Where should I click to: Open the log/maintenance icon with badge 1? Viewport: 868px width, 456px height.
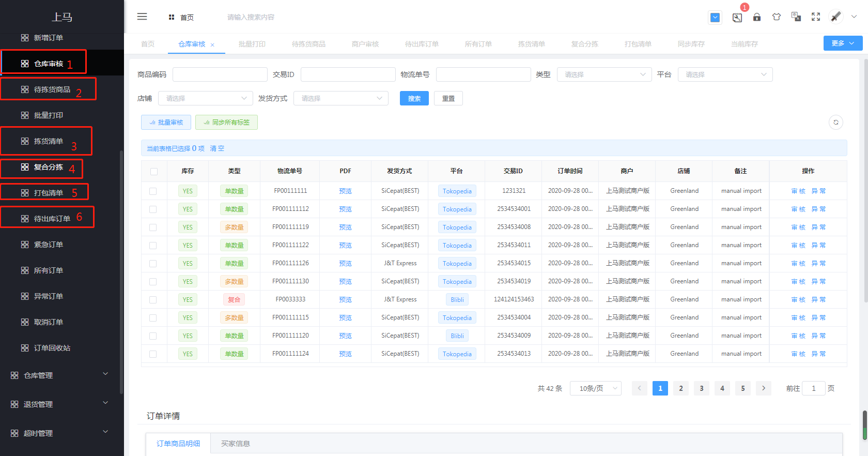tap(737, 18)
